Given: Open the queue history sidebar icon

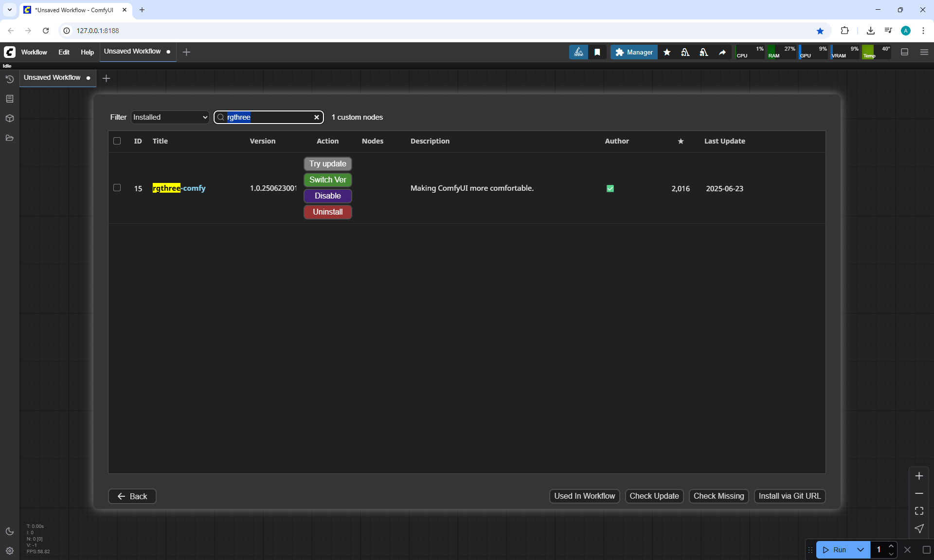Looking at the screenshot, I should [9, 79].
